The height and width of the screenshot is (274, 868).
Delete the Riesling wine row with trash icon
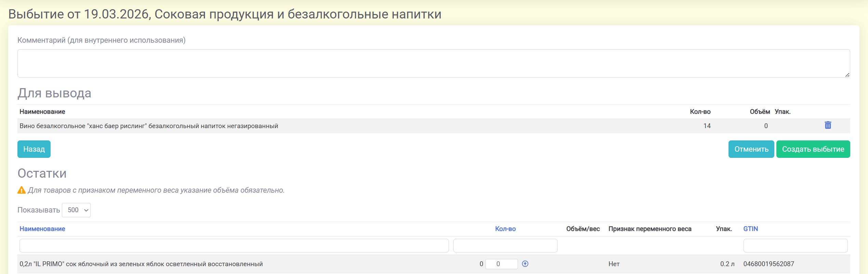[x=828, y=125]
